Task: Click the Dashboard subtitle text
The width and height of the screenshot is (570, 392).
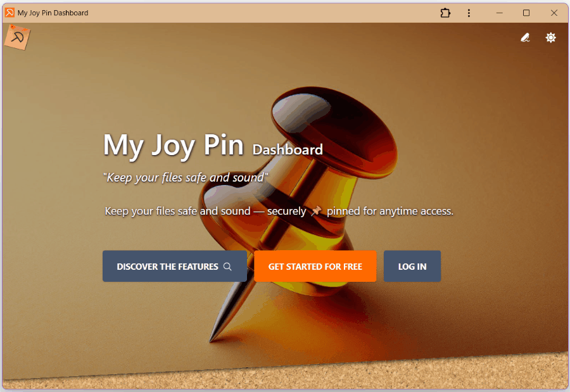Action: click(x=288, y=149)
